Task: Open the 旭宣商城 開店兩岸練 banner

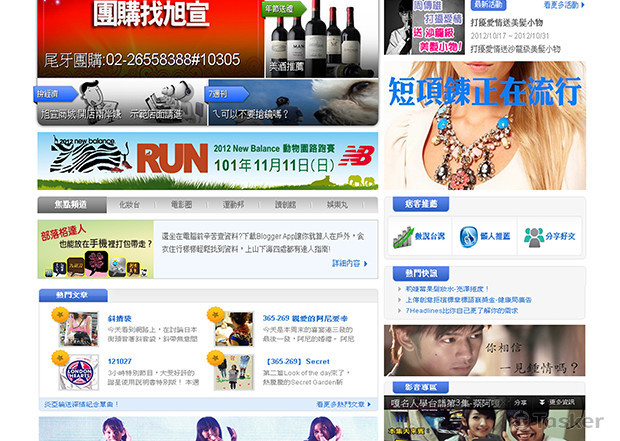Action: (x=122, y=102)
